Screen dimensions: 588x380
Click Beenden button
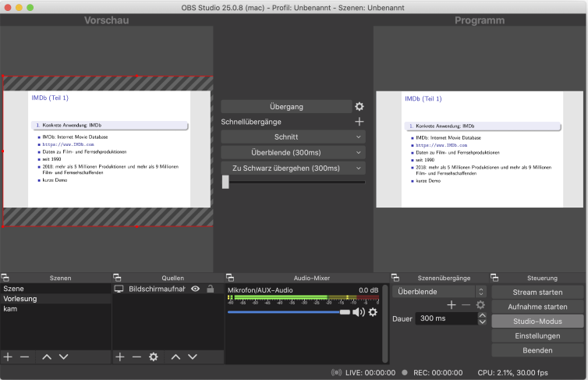pos(537,350)
